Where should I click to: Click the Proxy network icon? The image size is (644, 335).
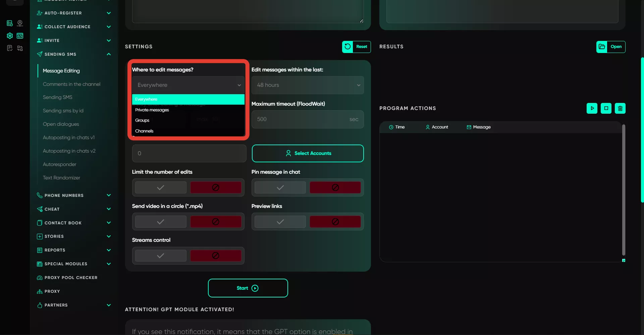(x=40, y=291)
